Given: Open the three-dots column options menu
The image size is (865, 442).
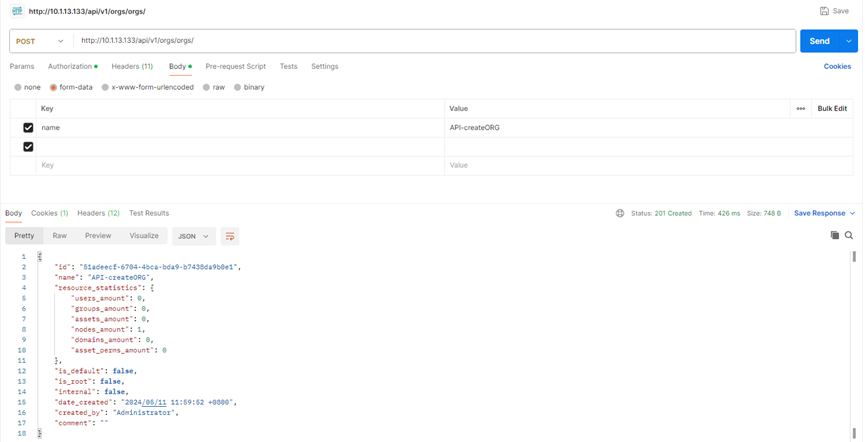Looking at the screenshot, I should coord(800,108).
